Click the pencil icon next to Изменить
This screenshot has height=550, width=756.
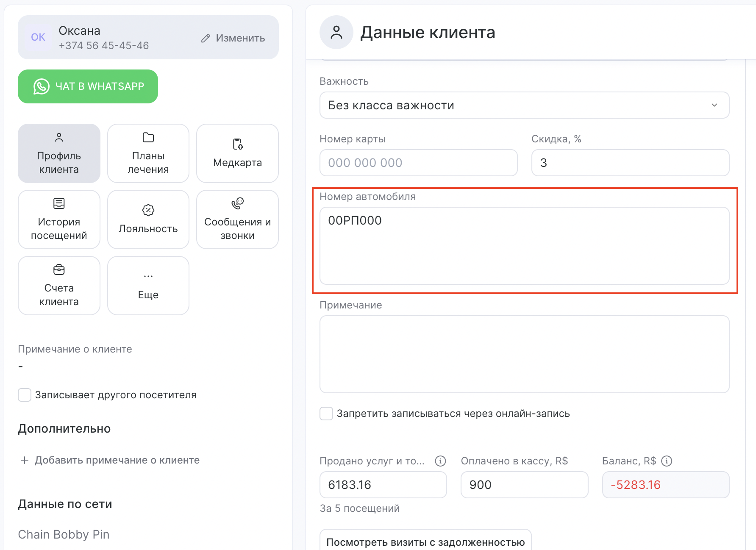pyautogui.click(x=206, y=38)
